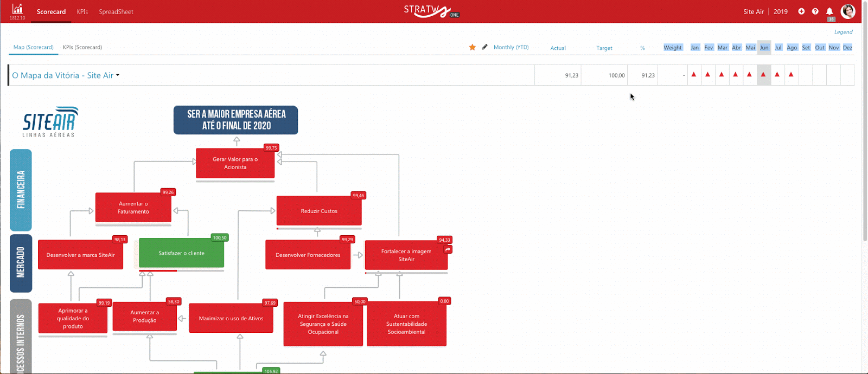The height and width of the screenshot is (374, 868).
Task: Open the Site Air unit selector
Action: pos(754,11)
